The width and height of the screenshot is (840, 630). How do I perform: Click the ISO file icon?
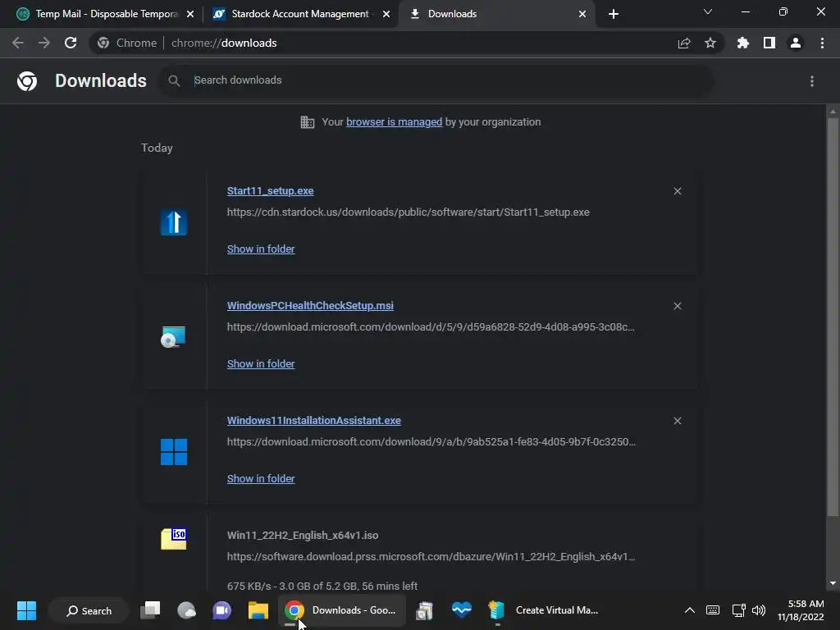174,539
